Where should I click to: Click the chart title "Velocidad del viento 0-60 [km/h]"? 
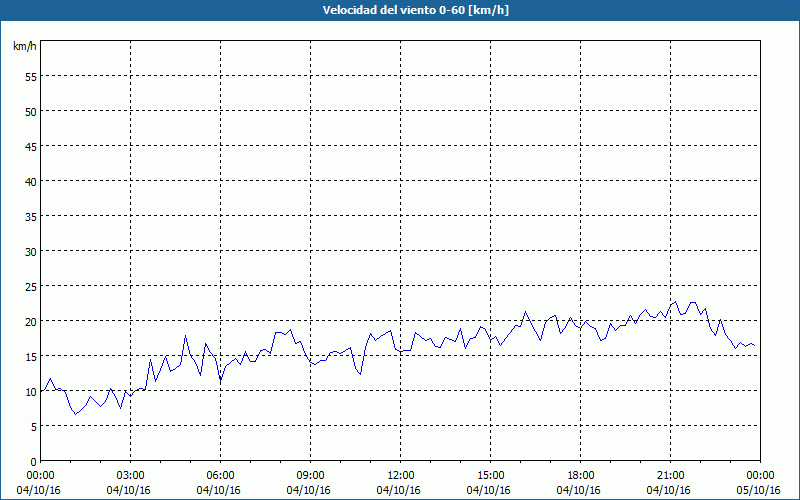coord(416,10)
